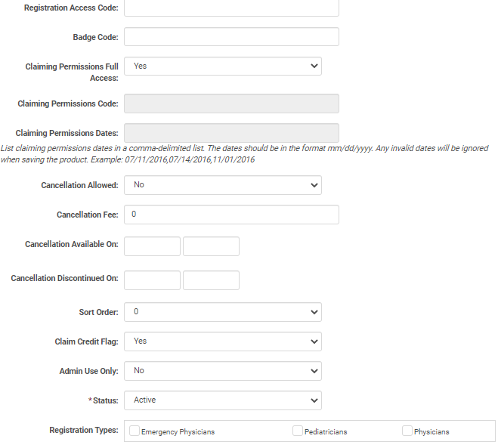Image resolution: width=498 pixels, height=448 pixels.
Task: Click the Claiming Permissions Dates field
Action: tap(231, 133)
